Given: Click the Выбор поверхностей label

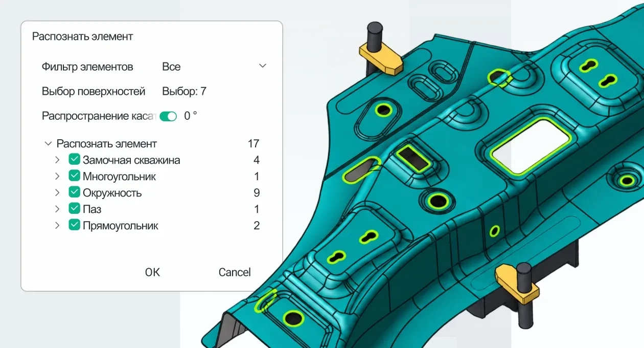Looking at the screenshot, I should 94,92.
